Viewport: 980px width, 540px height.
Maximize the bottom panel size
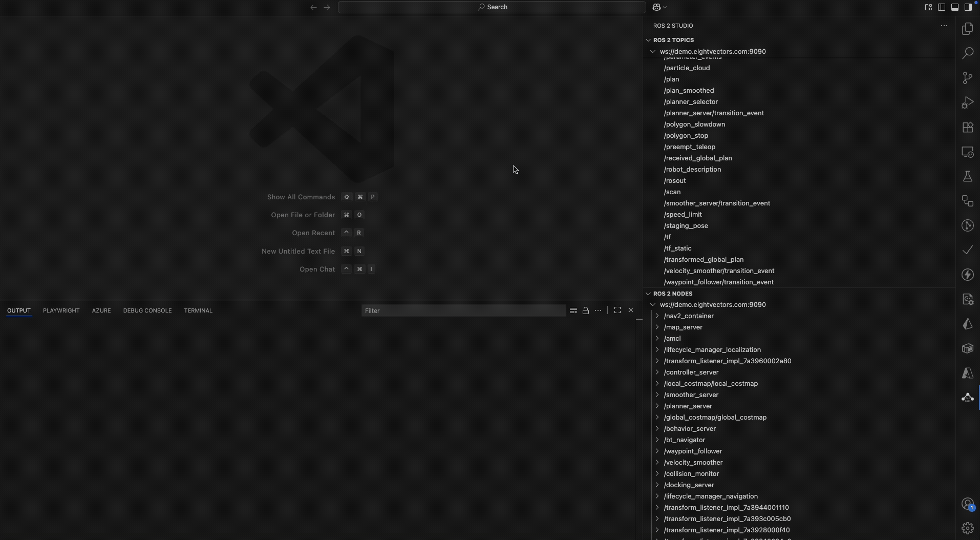tap(617, 310)
